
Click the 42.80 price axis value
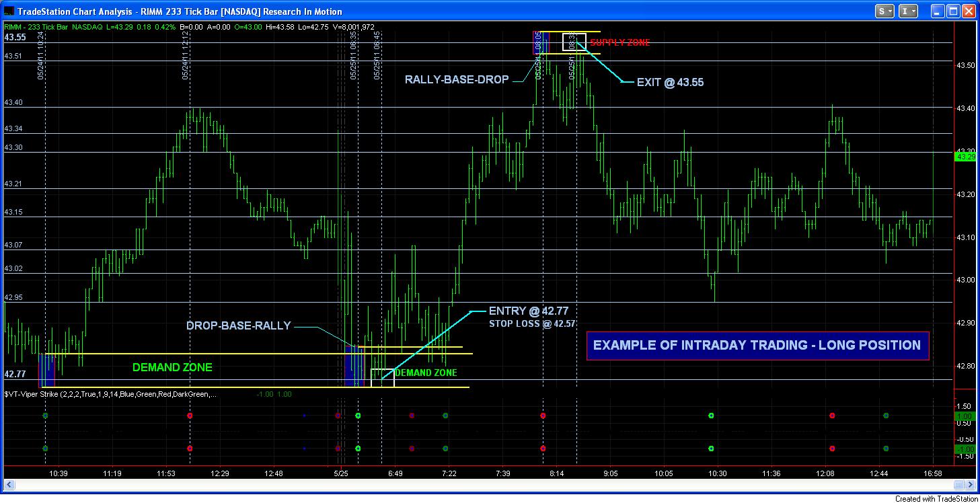pyautogui.click(x=965, y=366)
